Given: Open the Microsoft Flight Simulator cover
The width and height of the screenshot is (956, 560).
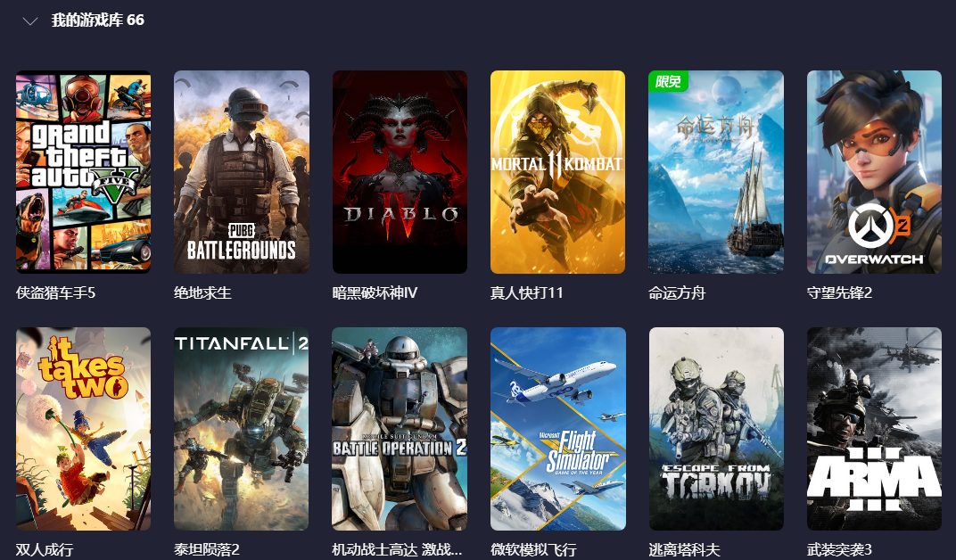Looking at the screenshot, I should click(x=557, y=428).
